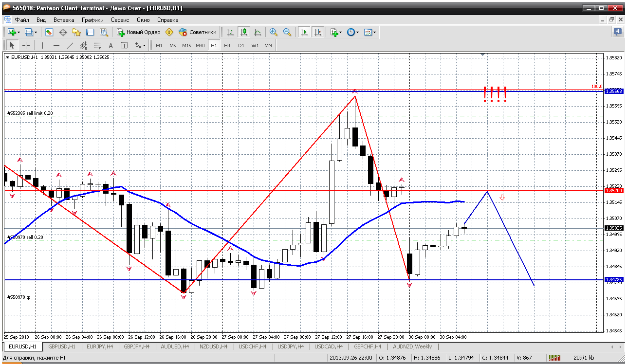The height and width of the screenshot is (364, 627).
Task: Open the Графики menu
Action: [92, 20]
